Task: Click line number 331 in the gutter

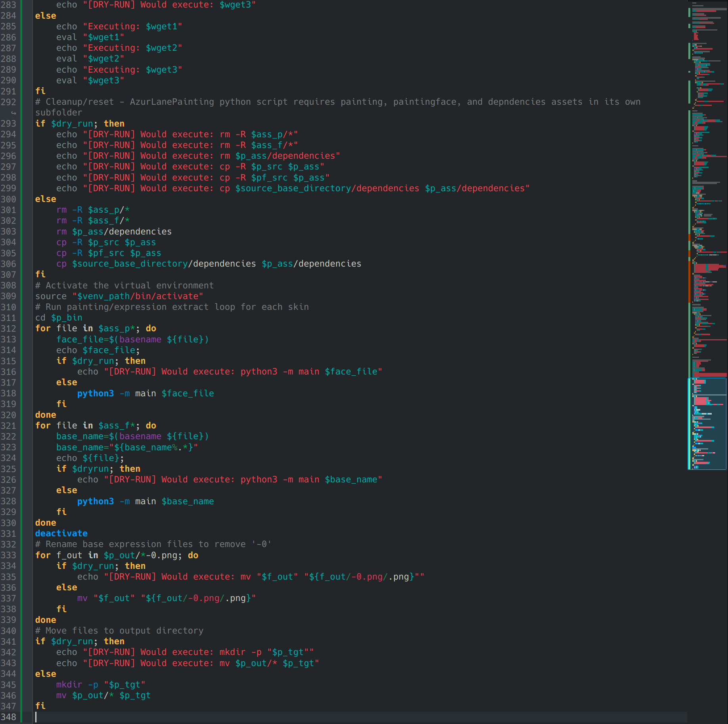Action: [8, 534]
